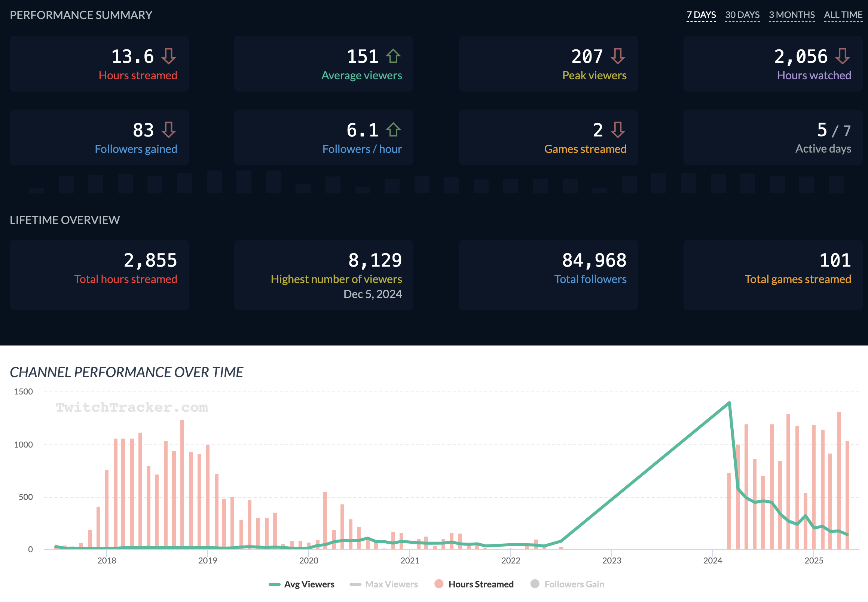The height and width of the screenshot is (602, 868).
Task: Click the Active days 5/7 card
Action: click(x=773, y=137)
